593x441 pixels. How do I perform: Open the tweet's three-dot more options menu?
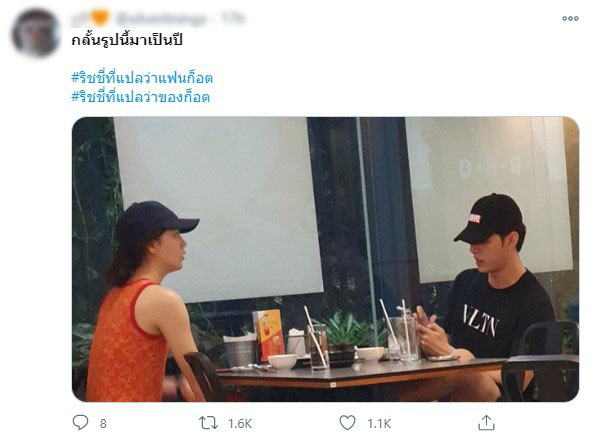[570, 18]
